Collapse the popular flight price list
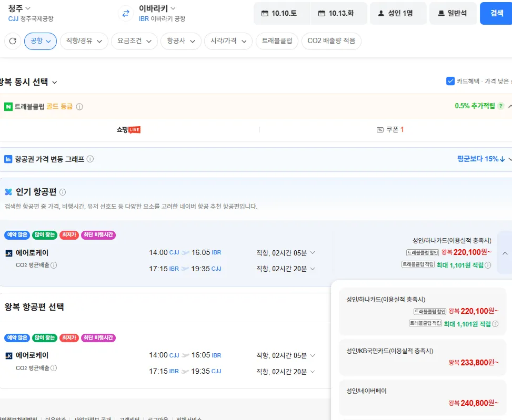 [x=505, y=253]
